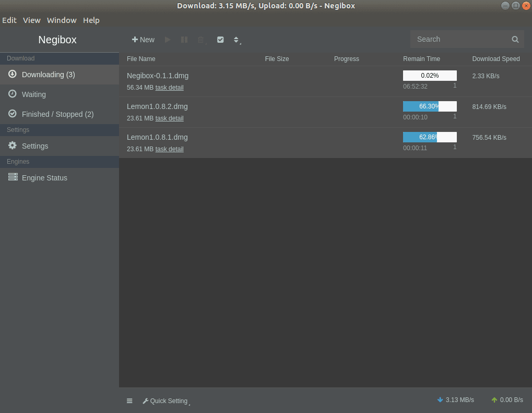The height and width of the screenshot is (413, 532).
Task: Click the Remain Time column header
Action: 421,59
